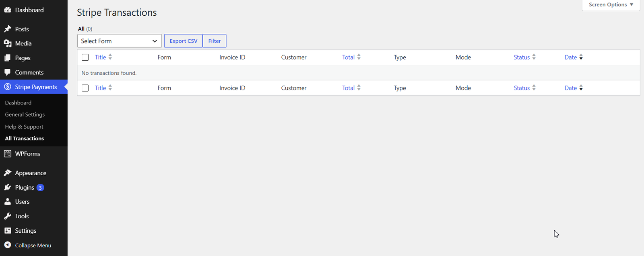Go to the Posts menu

coord(22,29)
